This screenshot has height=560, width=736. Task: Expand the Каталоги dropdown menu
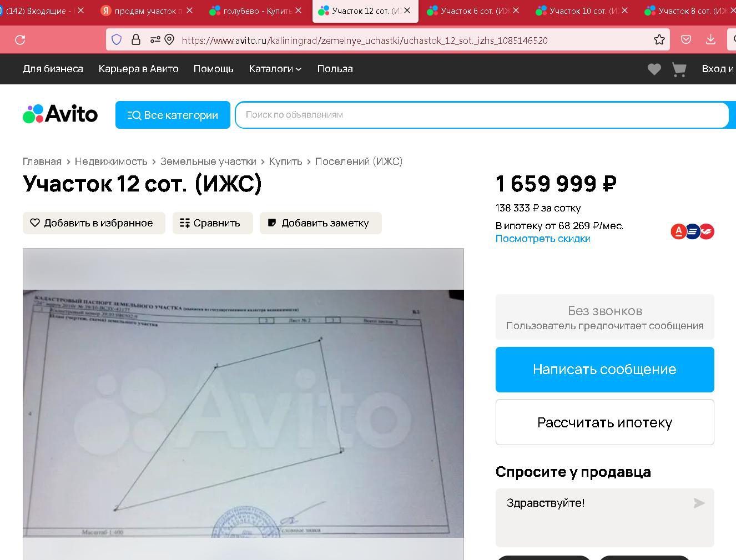[275, 69]
